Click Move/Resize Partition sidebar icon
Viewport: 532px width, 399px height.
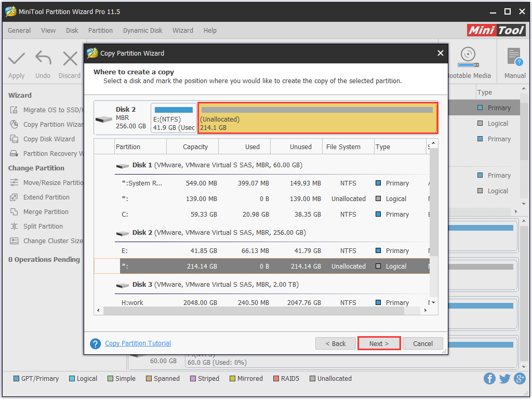click(14, 182)
